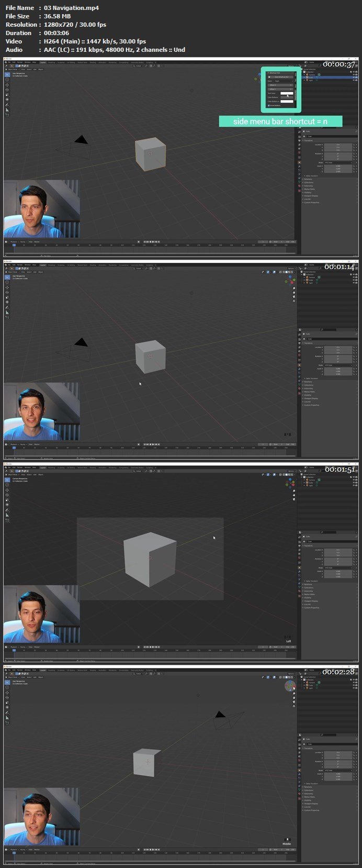Select the Measure tool in the 00:00:37 frame
The width and height of the screenshot is (362, 868).
(7, 110)
